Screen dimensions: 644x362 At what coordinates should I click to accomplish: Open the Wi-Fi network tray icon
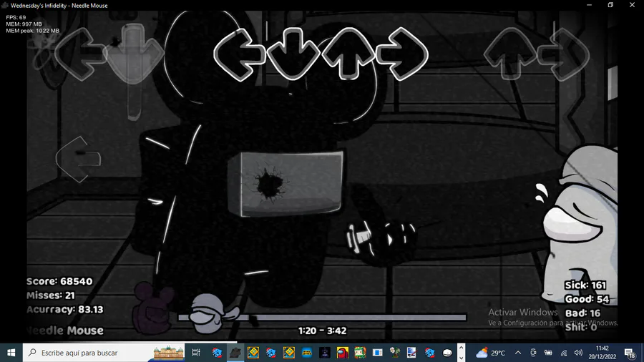pyautogui.click(x=564, y=353)
